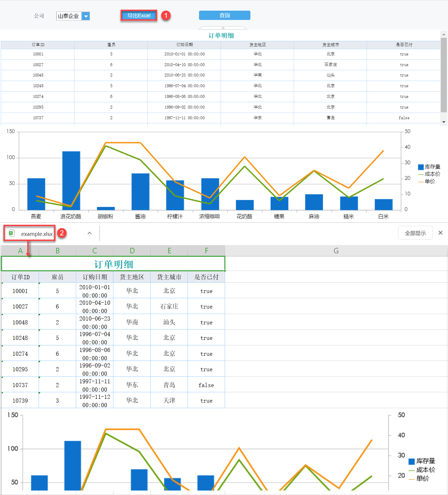Viewport: 448px width, 495px height.
Task: Click the 订购日期 header in the web table
Action: 184,45
